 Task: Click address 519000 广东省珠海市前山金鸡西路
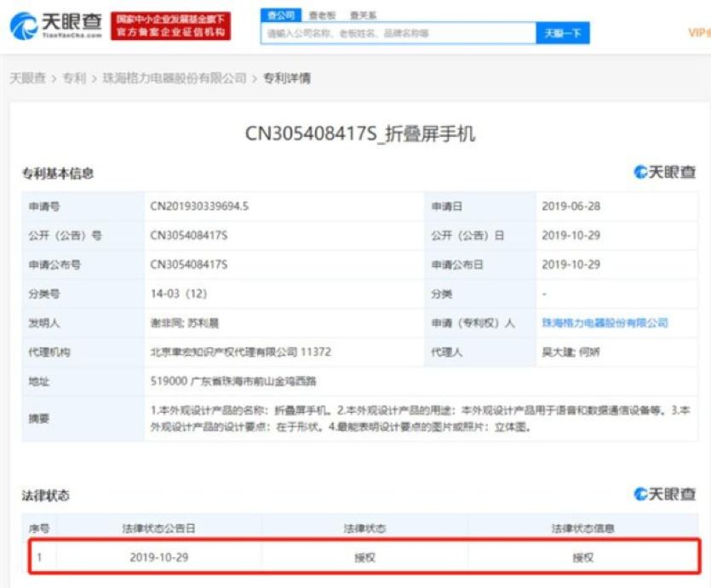[x=233, y=381]
